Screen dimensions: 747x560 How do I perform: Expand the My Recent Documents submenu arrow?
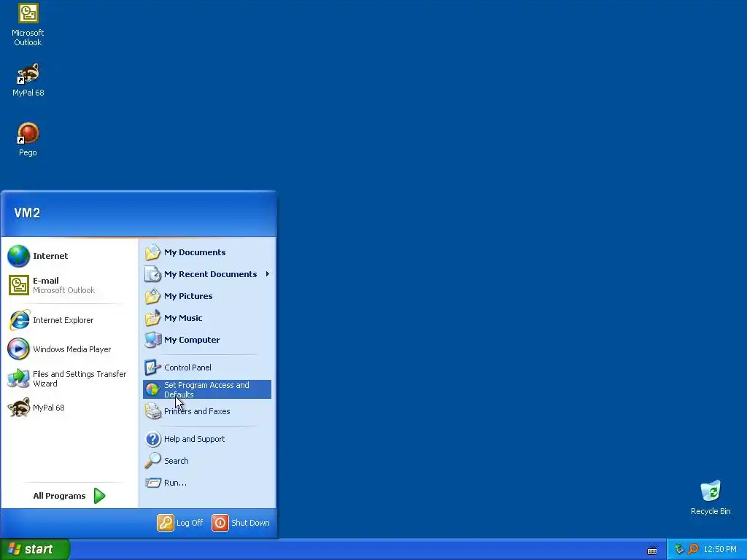pos(268,274)
